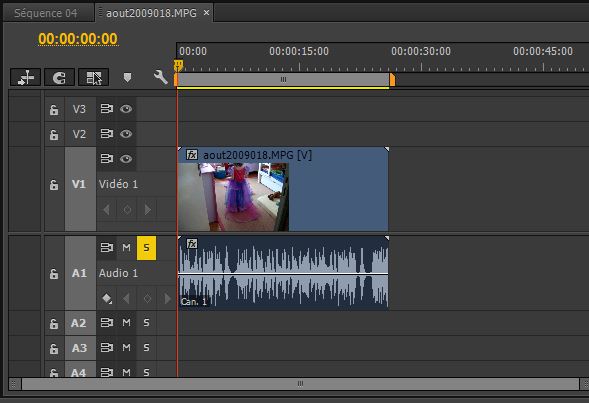
Task: Click fx badge on the video clip
Action: [192, 155]
